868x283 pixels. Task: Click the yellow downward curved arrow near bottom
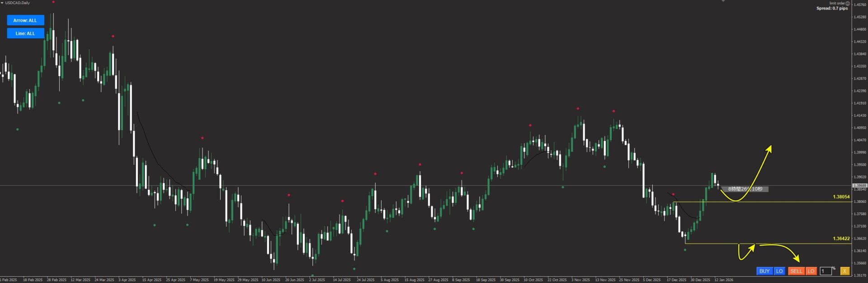point(787,250)
